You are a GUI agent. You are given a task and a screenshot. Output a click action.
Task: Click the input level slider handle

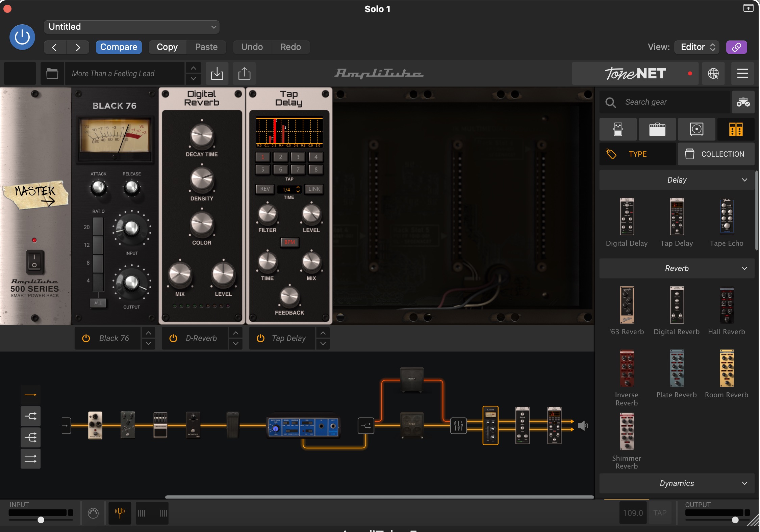pyautogui.click(x=41, y=520)
